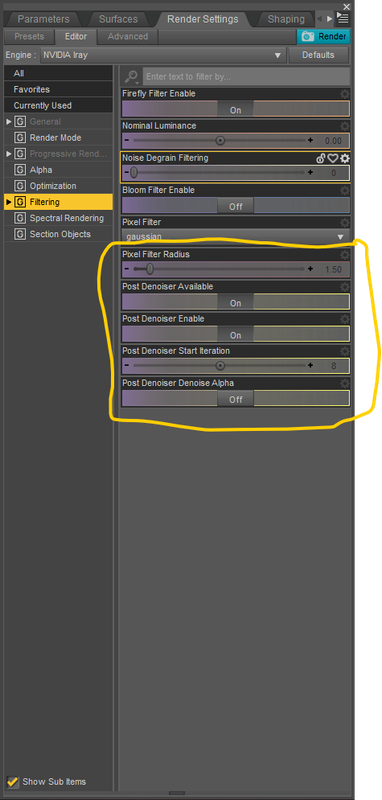Screen dimensions: 382x800
Task: Toggle Post Denoiser Enable switch
Action: pyautogui.click(x=236, y=334)
